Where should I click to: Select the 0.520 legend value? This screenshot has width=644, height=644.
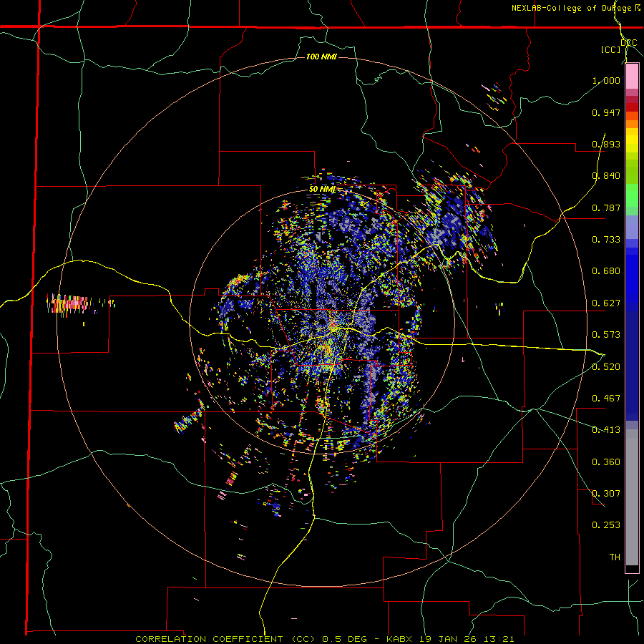click(x=606, y=367)
